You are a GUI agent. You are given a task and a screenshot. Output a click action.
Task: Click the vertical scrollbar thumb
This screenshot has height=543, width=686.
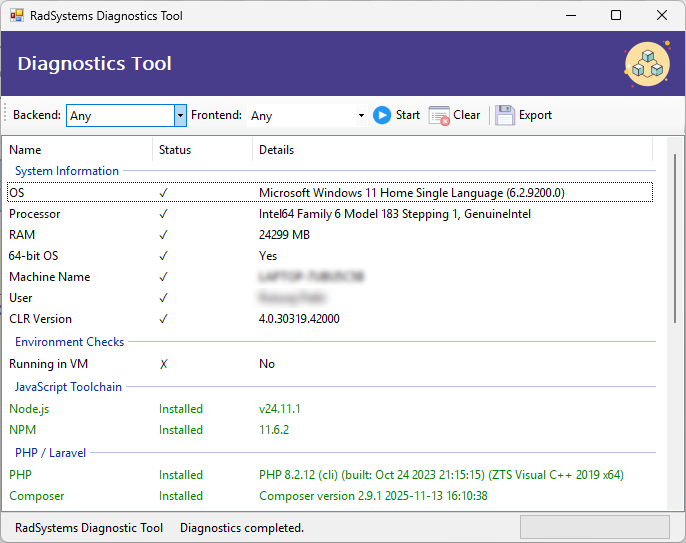point(675,238)
